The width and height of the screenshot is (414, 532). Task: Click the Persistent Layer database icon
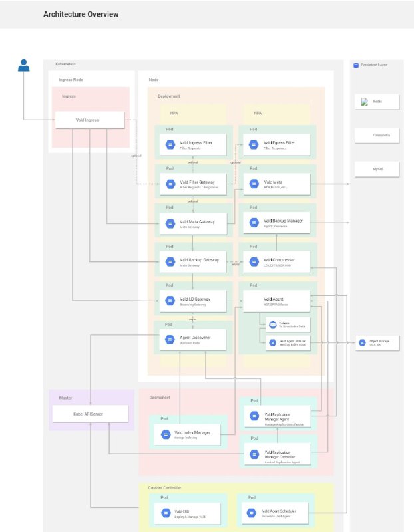[x=356, y=65]
